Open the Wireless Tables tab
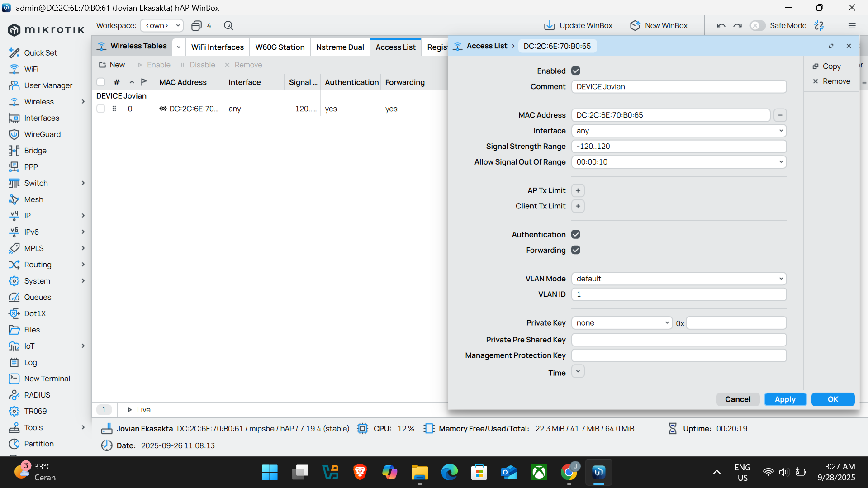This screenshot has width=868, height=488. [x=133, y=46]
